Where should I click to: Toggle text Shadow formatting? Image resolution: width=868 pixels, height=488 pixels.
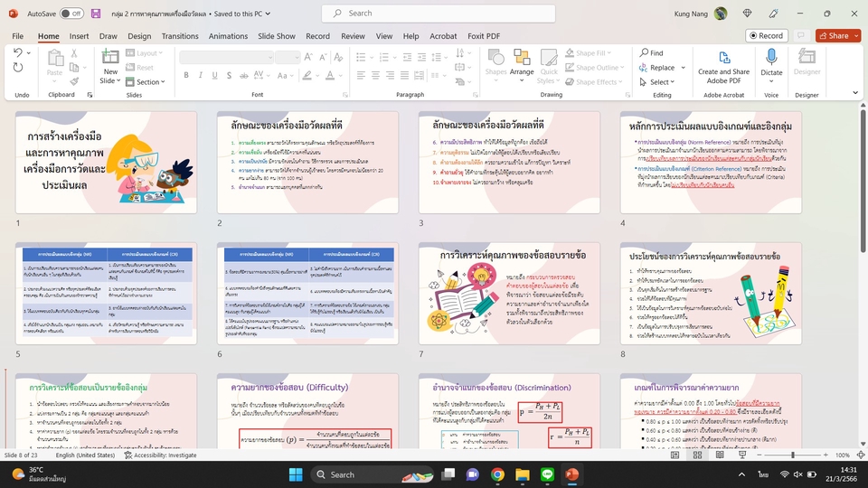pos(229,75)
